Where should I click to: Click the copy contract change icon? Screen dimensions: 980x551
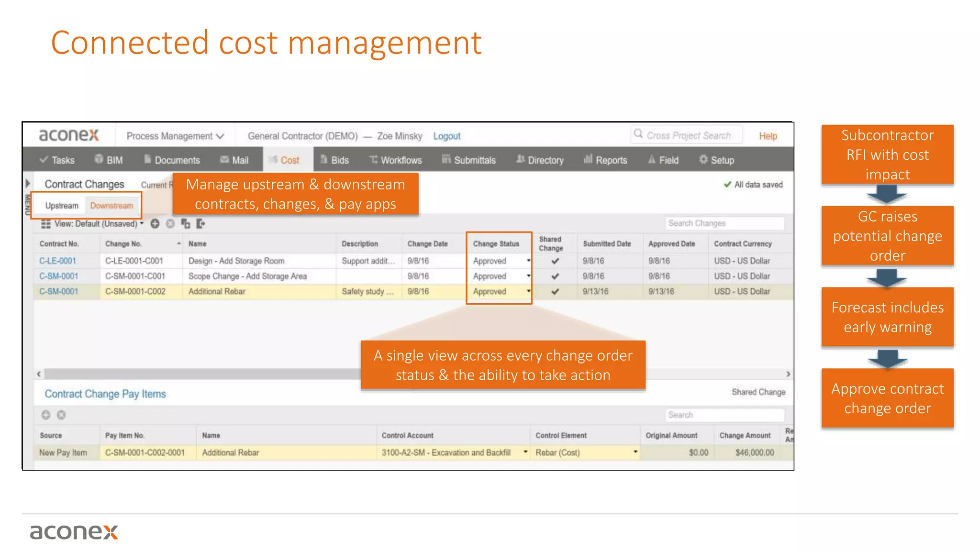pos(186,223)
